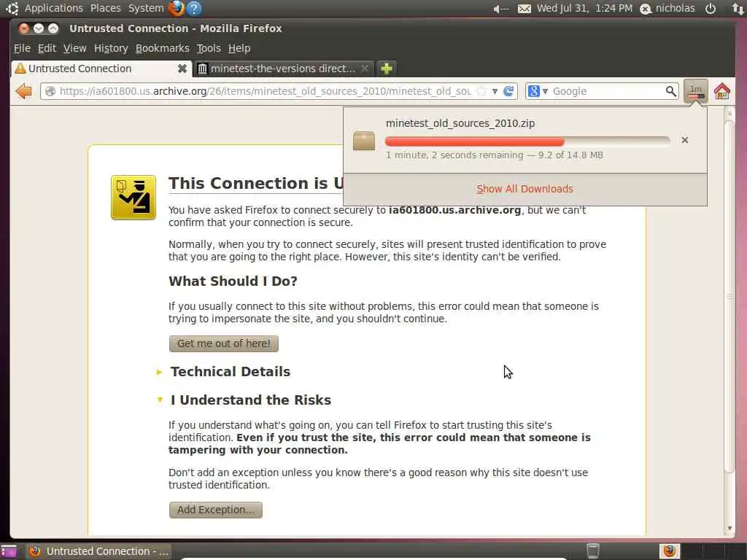Click the zip package file icon
Viewport: 747px width, 560px height.
tap(364, 141)
